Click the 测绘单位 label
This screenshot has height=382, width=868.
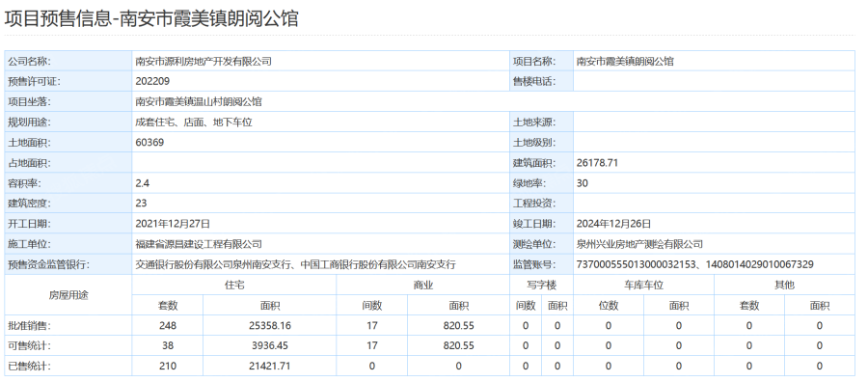(534, 245)
